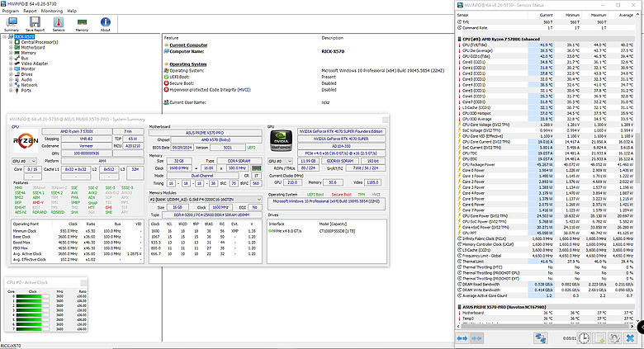Screen dimensions: 644x349
Task: Click the Network tree icon
Action: pos(17,85)
